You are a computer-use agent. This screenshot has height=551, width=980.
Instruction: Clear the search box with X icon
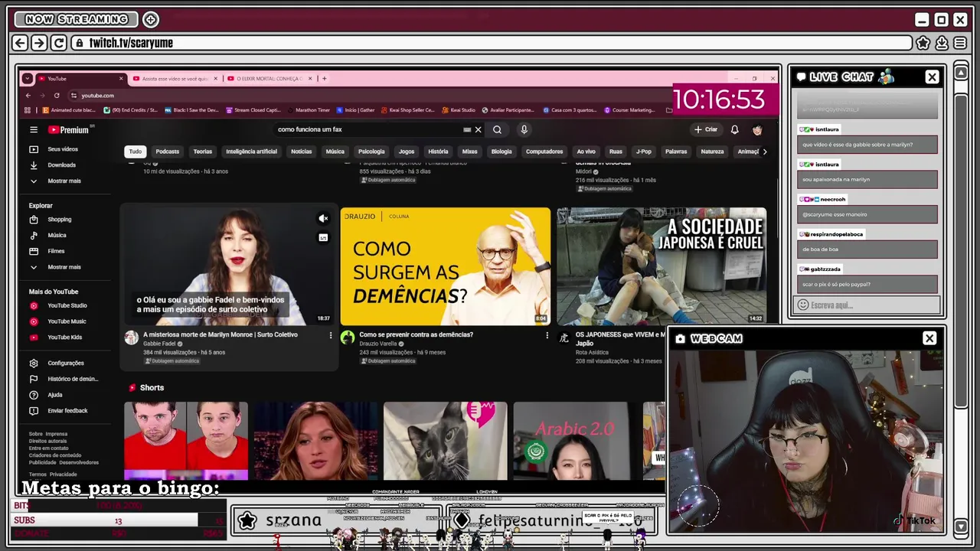tap(479, 130)
